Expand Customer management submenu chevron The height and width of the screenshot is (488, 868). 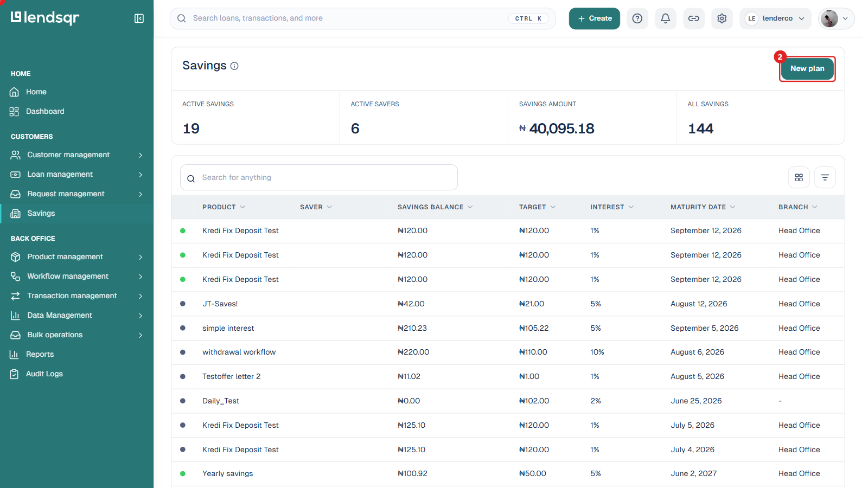(x=141, y=155)
